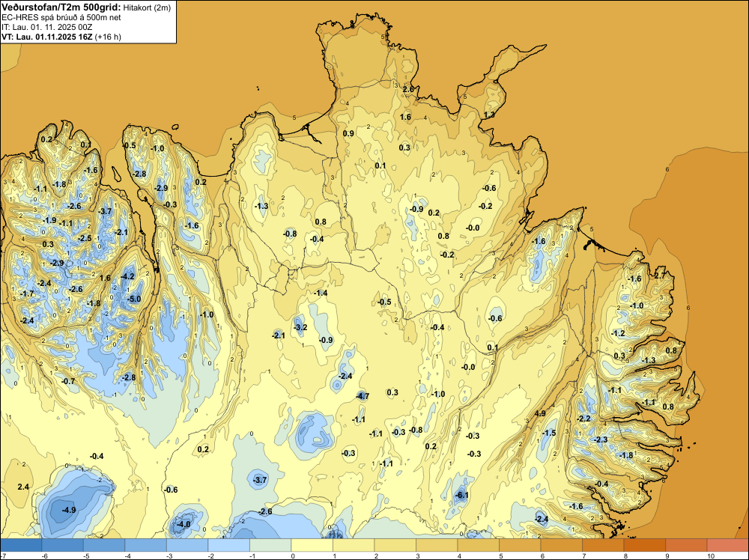
Task: Click the 'Hitakort (2m)' label
Action: pyautogui.click(x=146, y=7)
